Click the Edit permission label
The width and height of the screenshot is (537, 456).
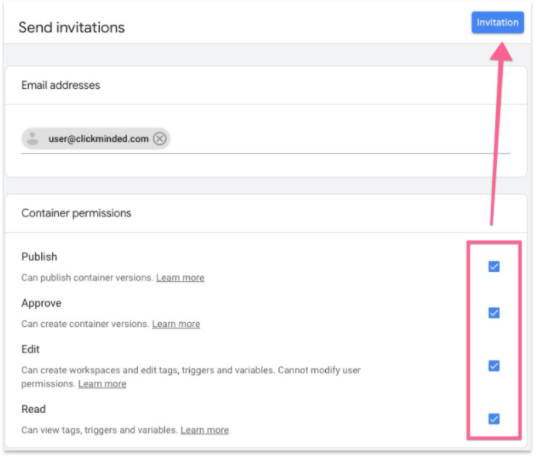(x=30, y=349)
